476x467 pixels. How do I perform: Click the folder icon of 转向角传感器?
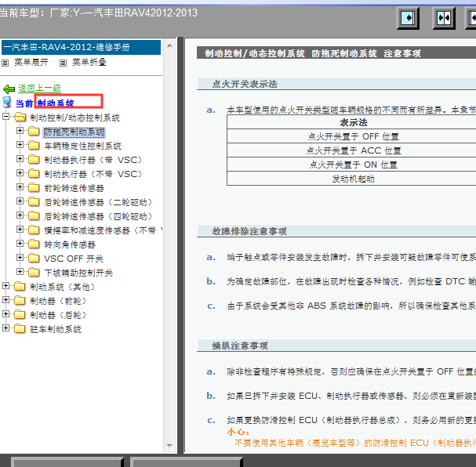click(x=34, y=244)
